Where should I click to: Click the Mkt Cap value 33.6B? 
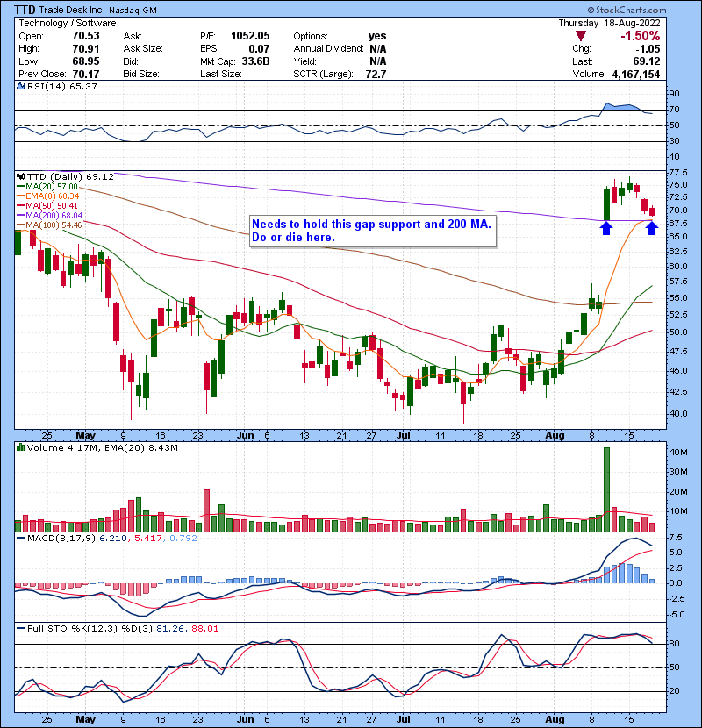click(x=255, y=61)
